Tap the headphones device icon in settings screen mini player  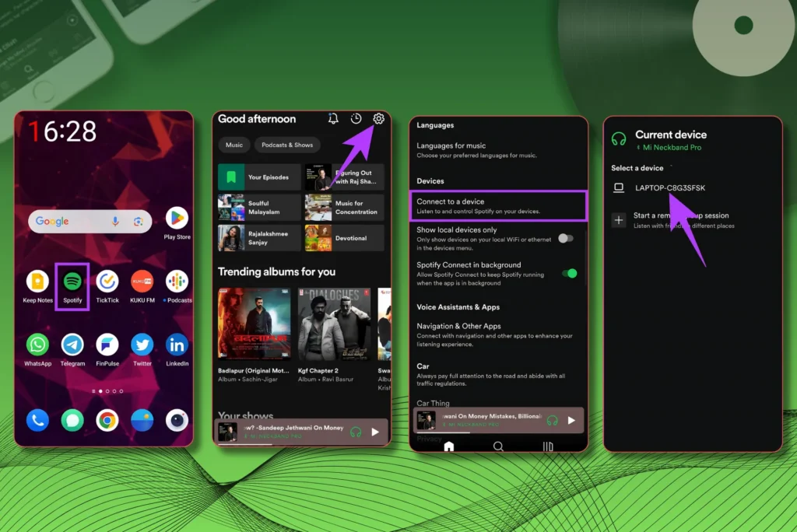point(552,421)
